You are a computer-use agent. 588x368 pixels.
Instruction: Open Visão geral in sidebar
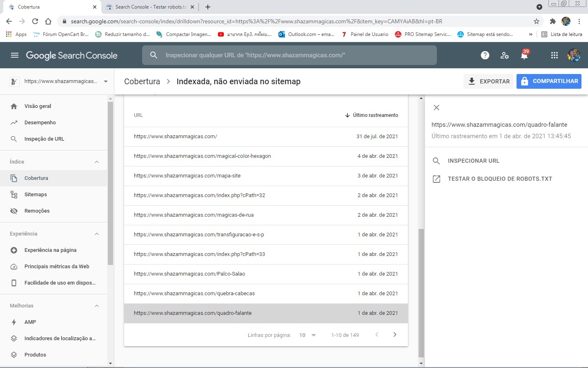[x=53, y=106]
